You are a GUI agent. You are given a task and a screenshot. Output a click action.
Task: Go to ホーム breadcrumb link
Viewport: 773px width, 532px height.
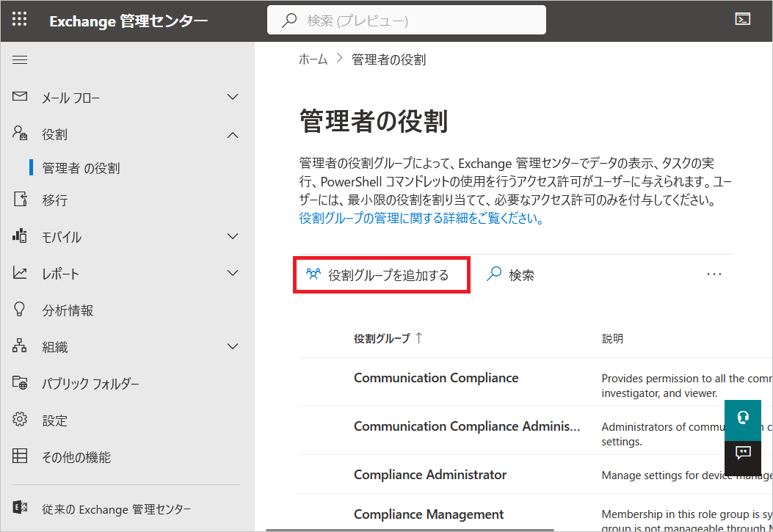[313, 59]
